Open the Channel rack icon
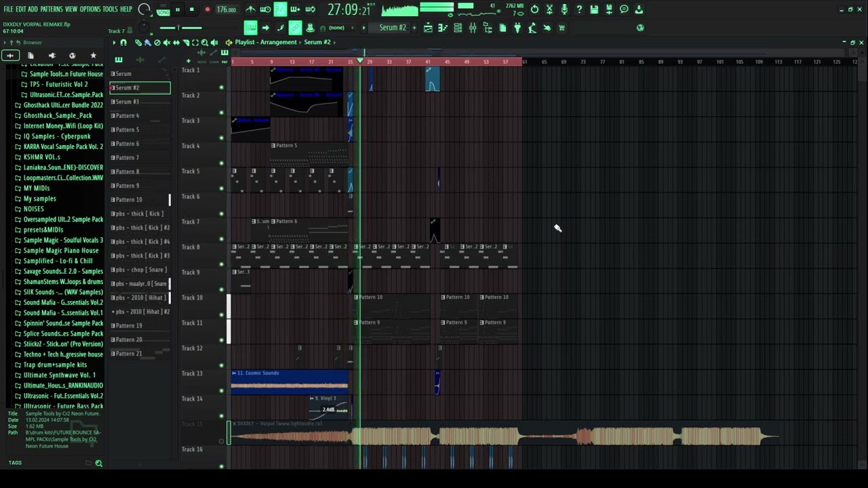 pyautogui.click(x=458, y=28)
